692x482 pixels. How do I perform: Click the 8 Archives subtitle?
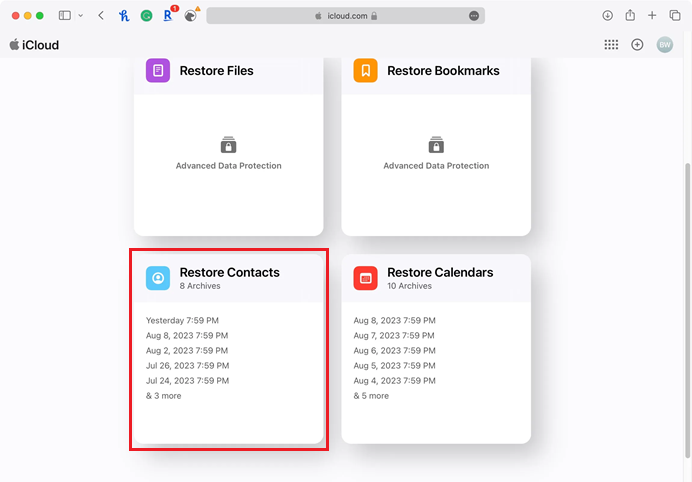tap(200, 286)
